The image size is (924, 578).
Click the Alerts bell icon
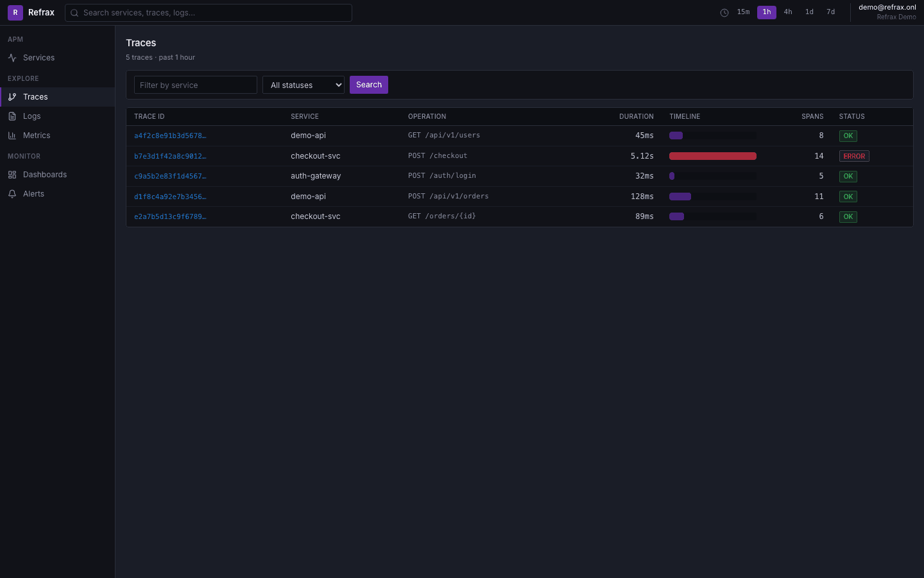pyautogui.click(x=12, y=194)
